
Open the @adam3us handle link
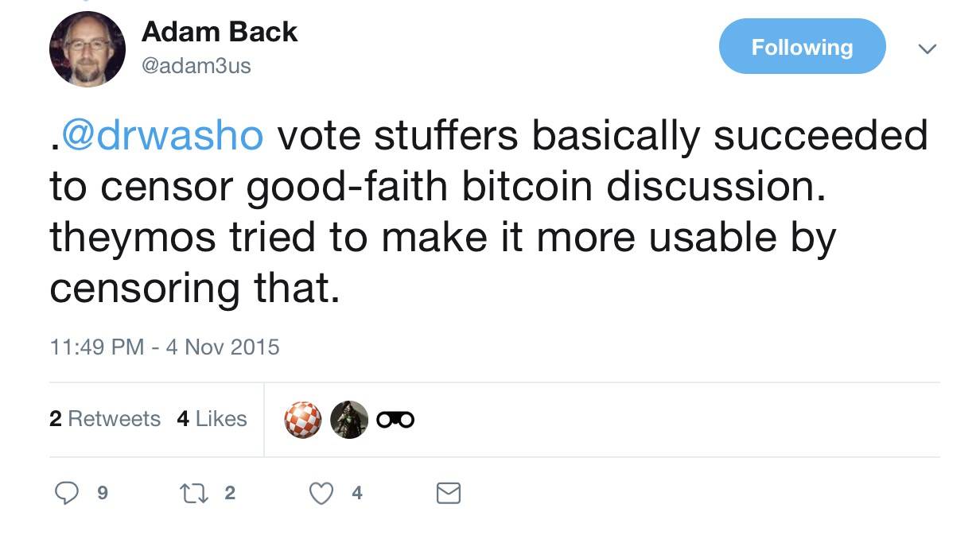coord(196,66)
